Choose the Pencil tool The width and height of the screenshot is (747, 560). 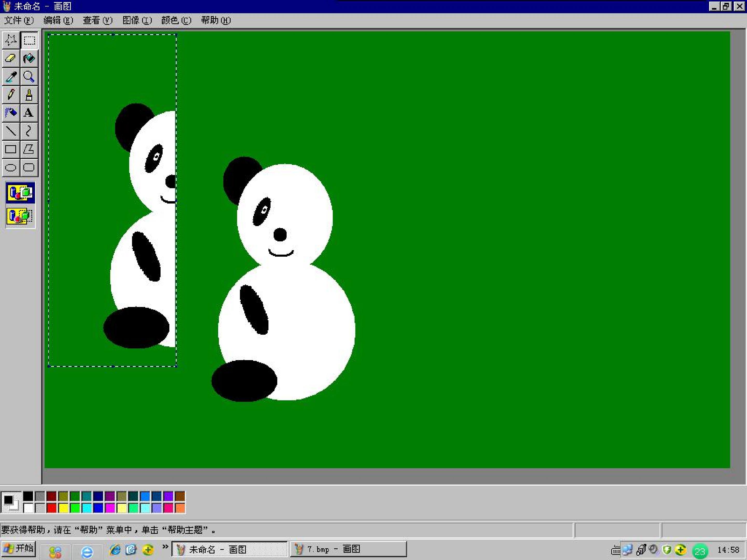[x=11, y=95]
